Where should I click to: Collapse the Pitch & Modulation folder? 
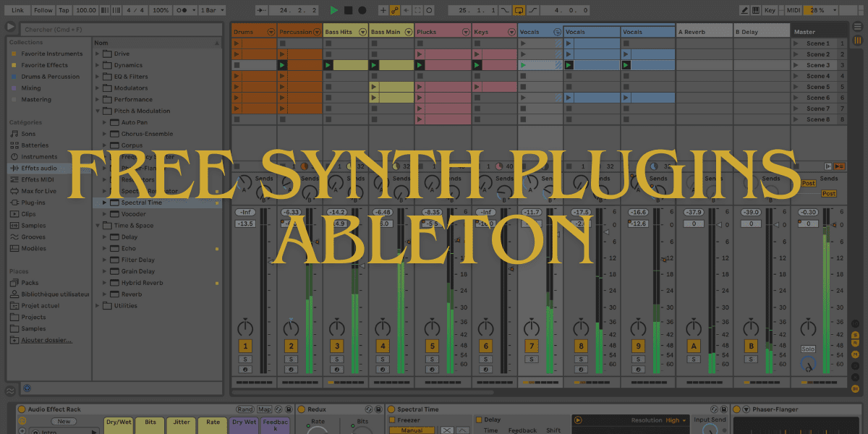tap(98, 111)
